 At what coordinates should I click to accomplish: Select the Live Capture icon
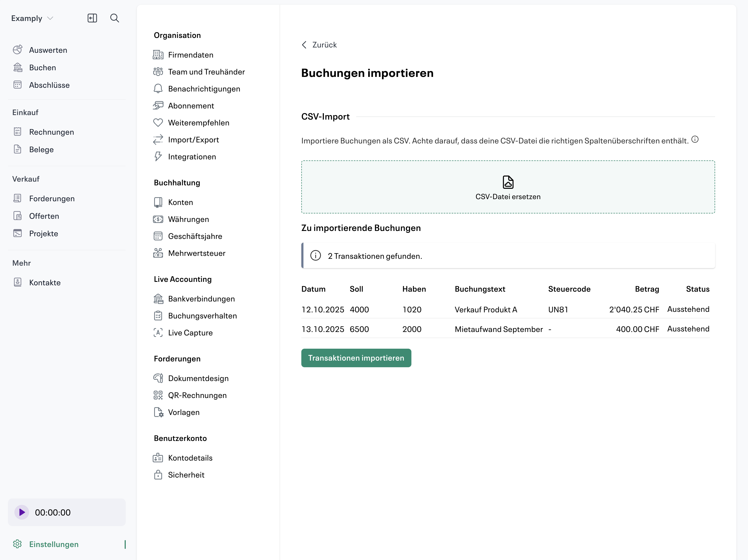(158, 332)
